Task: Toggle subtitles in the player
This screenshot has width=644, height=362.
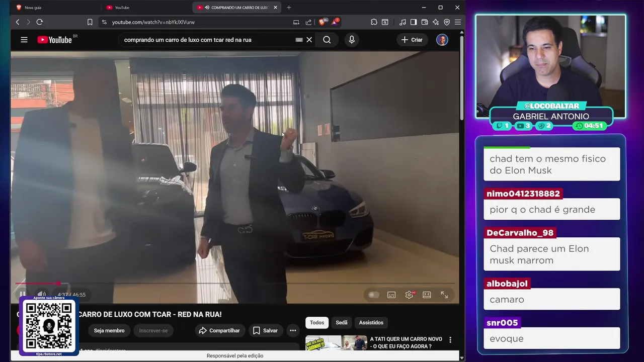Action: (x=391, y=295)
